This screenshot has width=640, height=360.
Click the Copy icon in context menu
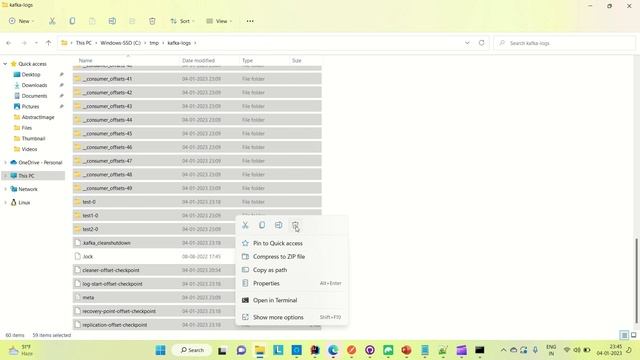point(262,225)
